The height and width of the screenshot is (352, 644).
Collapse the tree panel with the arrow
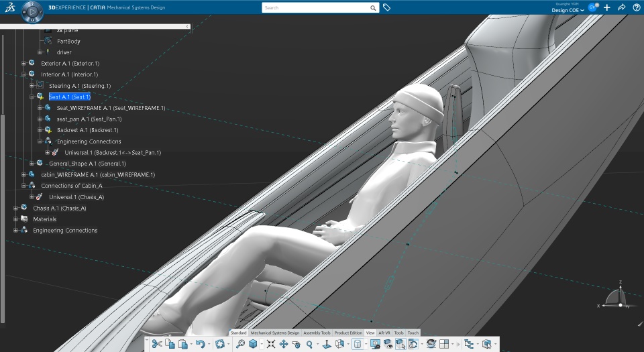[187, 26]
